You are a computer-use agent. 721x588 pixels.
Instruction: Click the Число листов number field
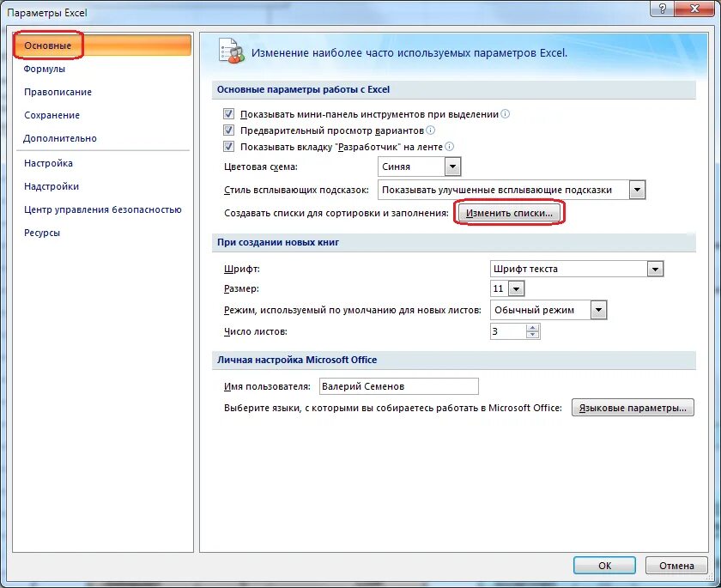point(508,331)
